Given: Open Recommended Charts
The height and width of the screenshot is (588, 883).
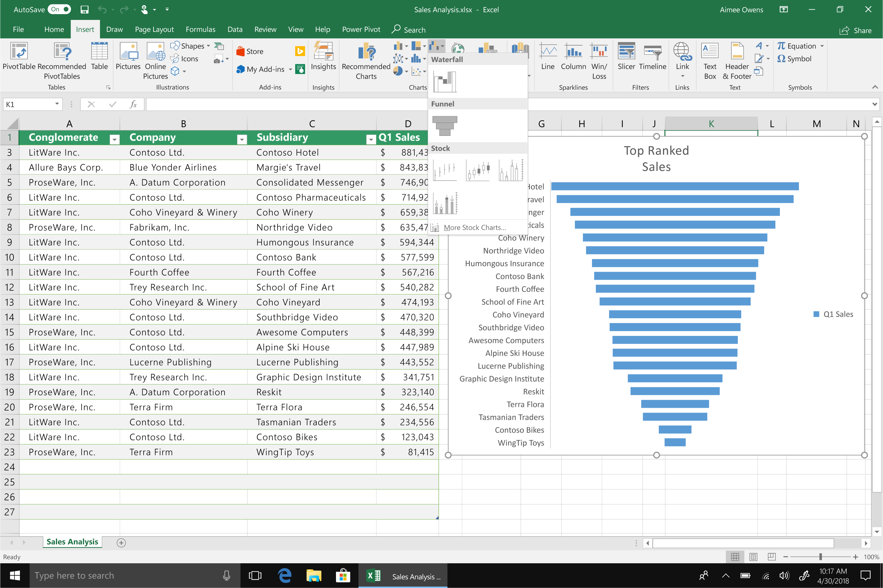Looking at the screenshot, I should click(366, 61).
